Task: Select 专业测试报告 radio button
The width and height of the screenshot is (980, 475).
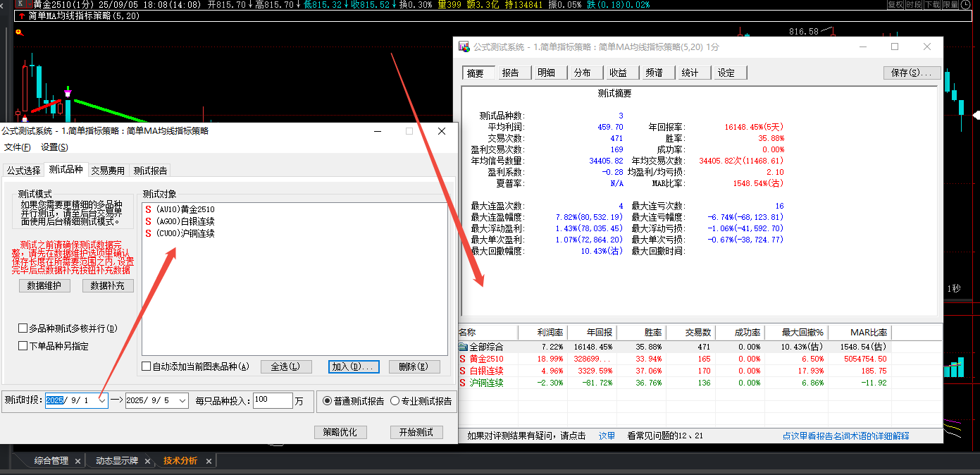Action: (395, 401)
